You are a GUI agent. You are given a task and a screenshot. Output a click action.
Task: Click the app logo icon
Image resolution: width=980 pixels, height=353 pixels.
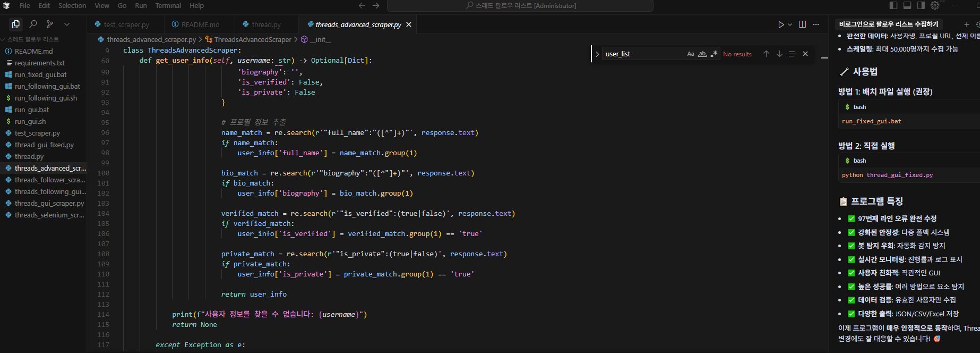point(6,5)
